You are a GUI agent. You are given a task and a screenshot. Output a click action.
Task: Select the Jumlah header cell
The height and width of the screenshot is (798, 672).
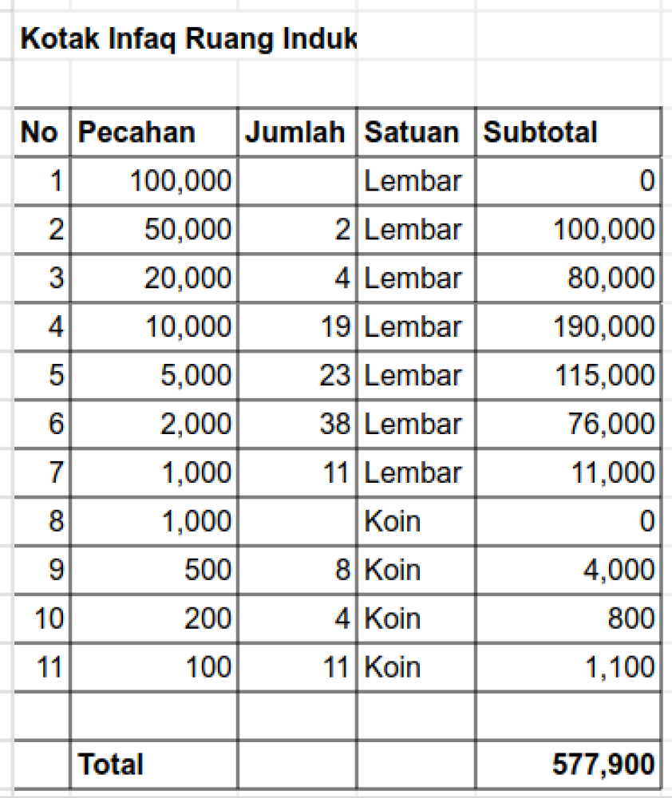pyautogui.click(x=295, y=132)
